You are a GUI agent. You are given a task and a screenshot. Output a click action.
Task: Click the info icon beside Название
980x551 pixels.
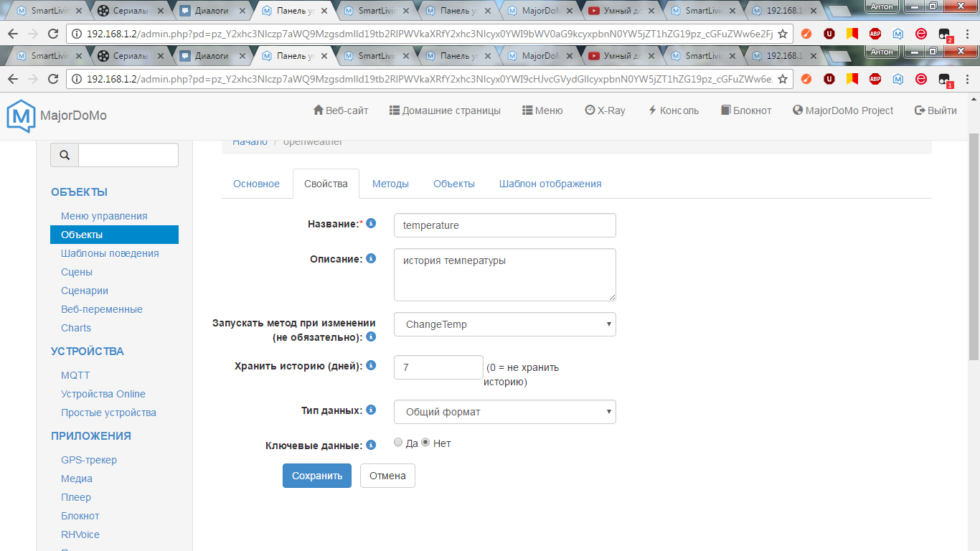[371, 223]
